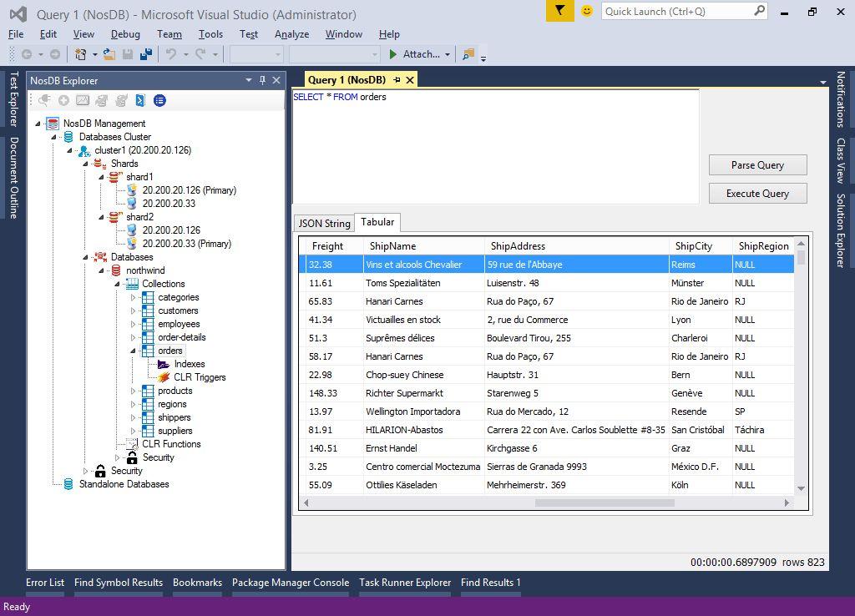Toggle pin on Query 1 (NosDB) tab
This screenshot has width=855, height=616.
(x=397, y=80)
